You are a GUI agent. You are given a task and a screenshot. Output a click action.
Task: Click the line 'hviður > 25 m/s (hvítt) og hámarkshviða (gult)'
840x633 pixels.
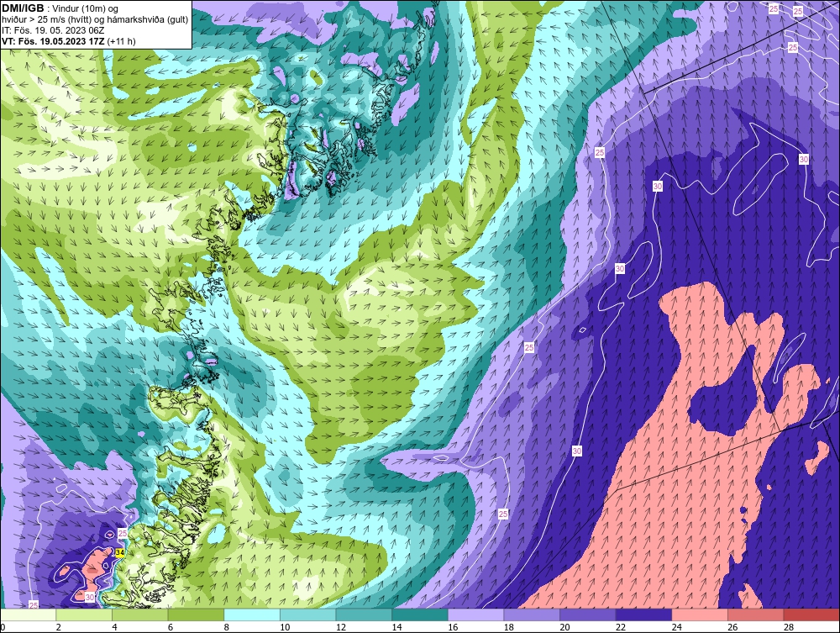coord(95,19)
